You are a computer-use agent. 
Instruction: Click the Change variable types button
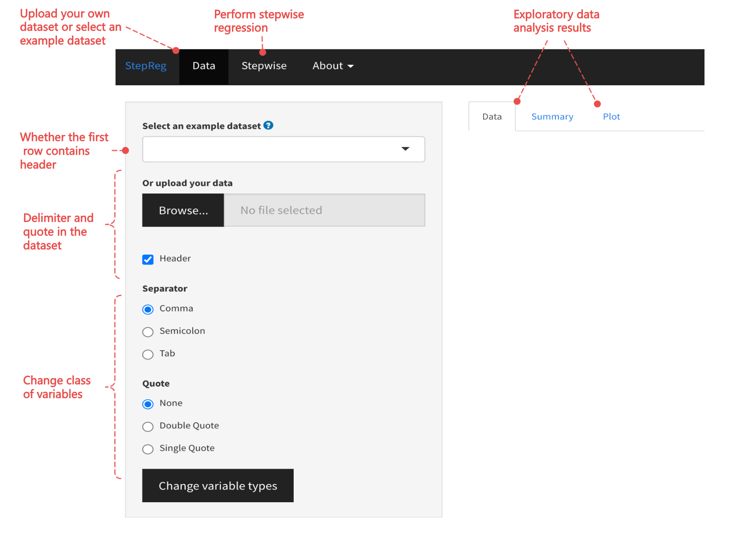click(218, 486)
